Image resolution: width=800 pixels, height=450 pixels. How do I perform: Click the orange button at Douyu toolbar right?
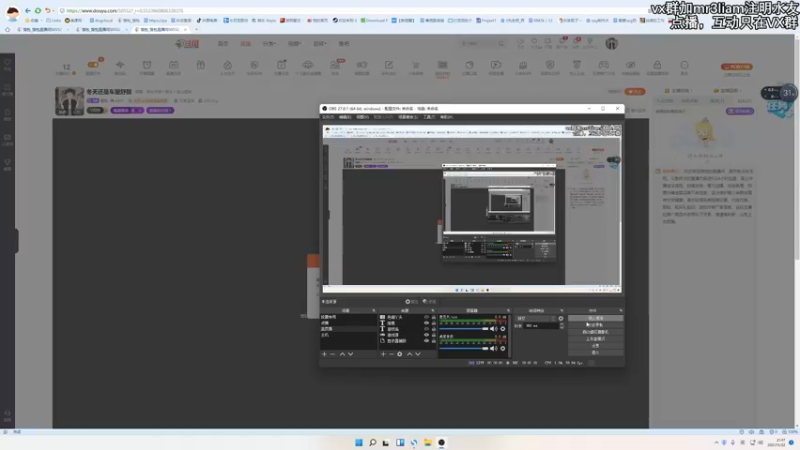click(x=736, y=67)
